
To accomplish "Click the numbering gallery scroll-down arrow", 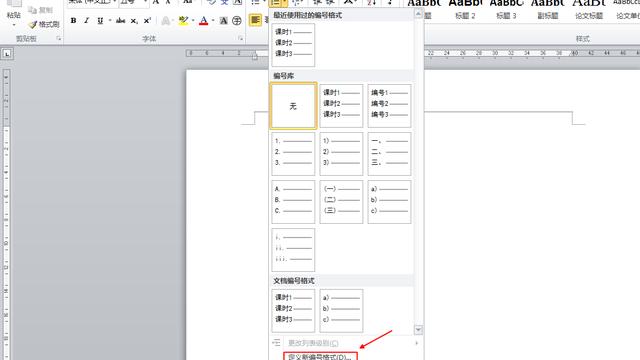I will tap(418, 329).
